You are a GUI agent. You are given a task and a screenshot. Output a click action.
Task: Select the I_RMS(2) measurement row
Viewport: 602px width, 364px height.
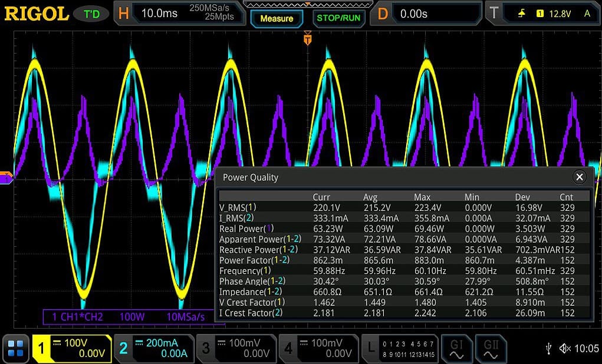(x=404, y=219)
